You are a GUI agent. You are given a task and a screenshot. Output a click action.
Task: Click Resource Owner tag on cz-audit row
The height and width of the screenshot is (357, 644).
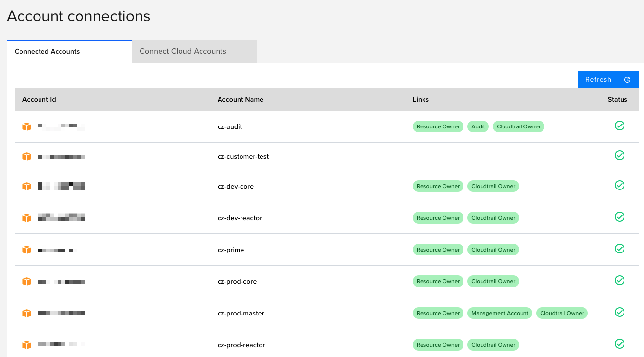coord(438,126)
